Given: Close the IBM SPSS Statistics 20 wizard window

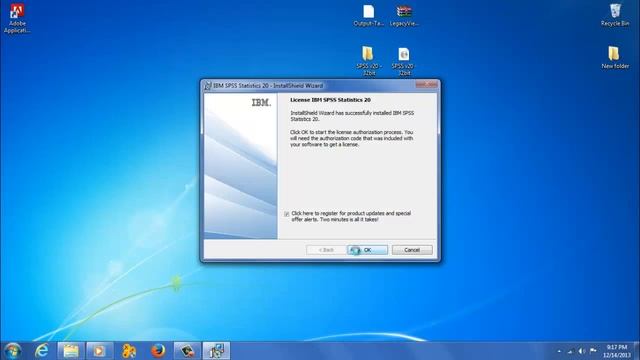Looking at the screenshot, I should 427,84.
